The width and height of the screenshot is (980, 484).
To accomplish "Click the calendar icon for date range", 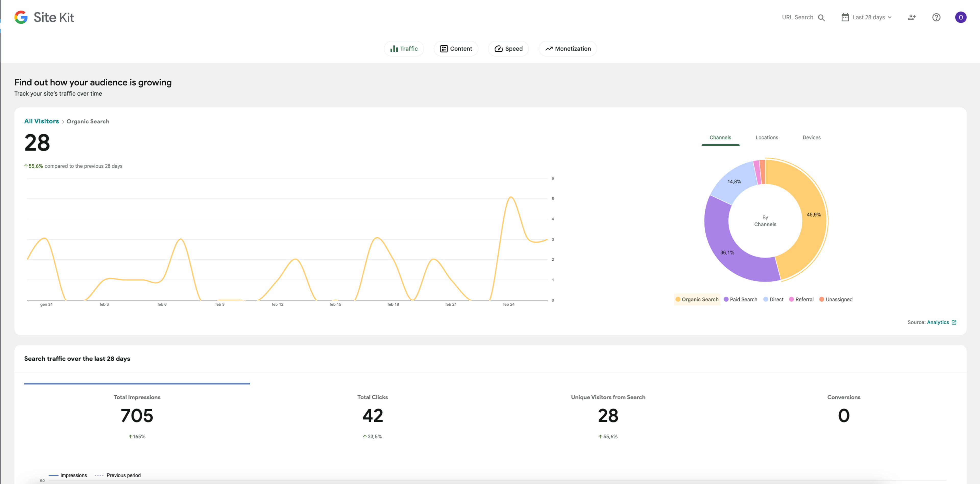I will [845, 17].
